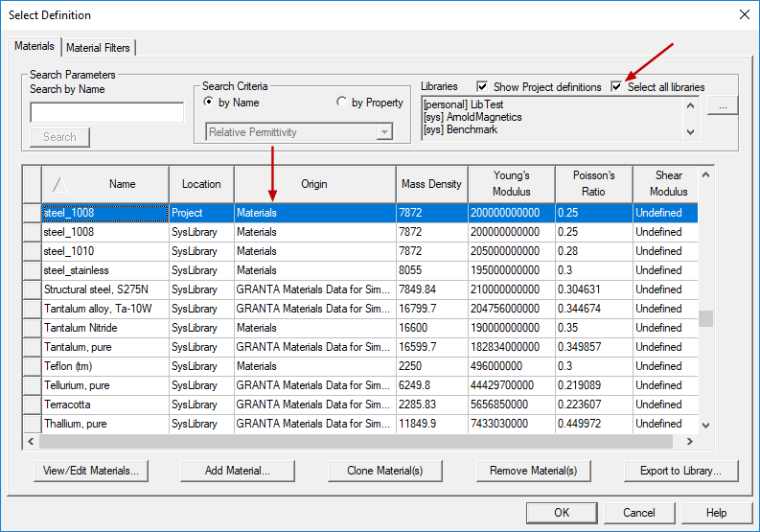Switch to Material Filters tab
The width and height of the screenshot is (760, 532).
click(x=100, y=48)
